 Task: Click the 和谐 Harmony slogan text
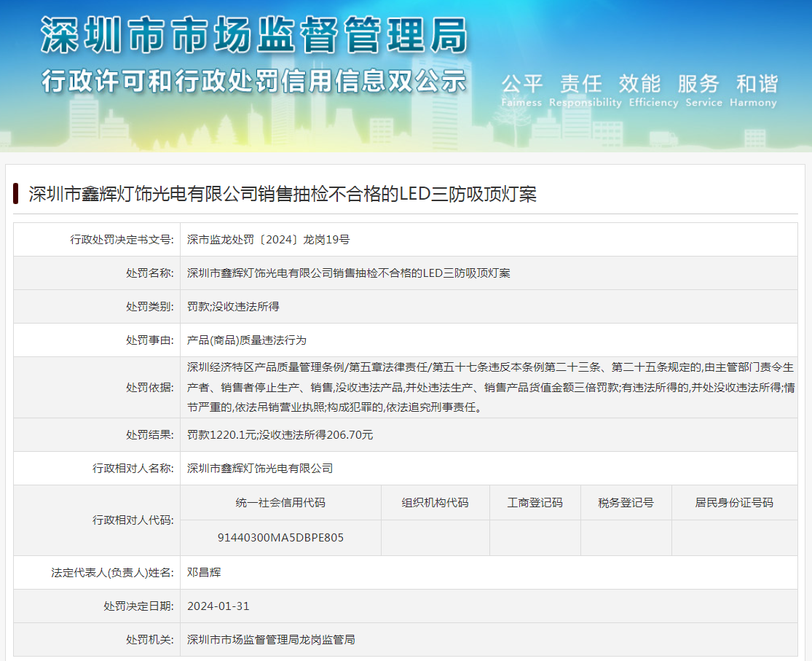(x=754, y=90)
